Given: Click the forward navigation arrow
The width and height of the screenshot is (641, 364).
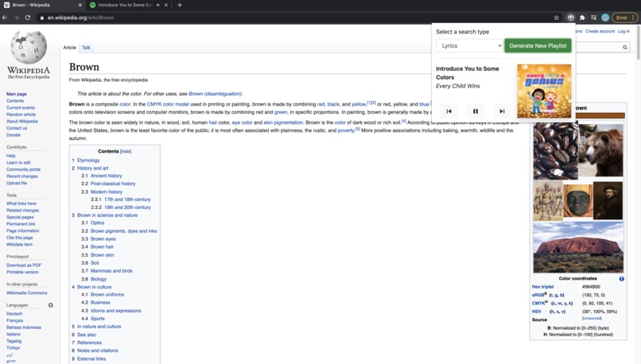Looking at the screenshot, I should point(17,17).
